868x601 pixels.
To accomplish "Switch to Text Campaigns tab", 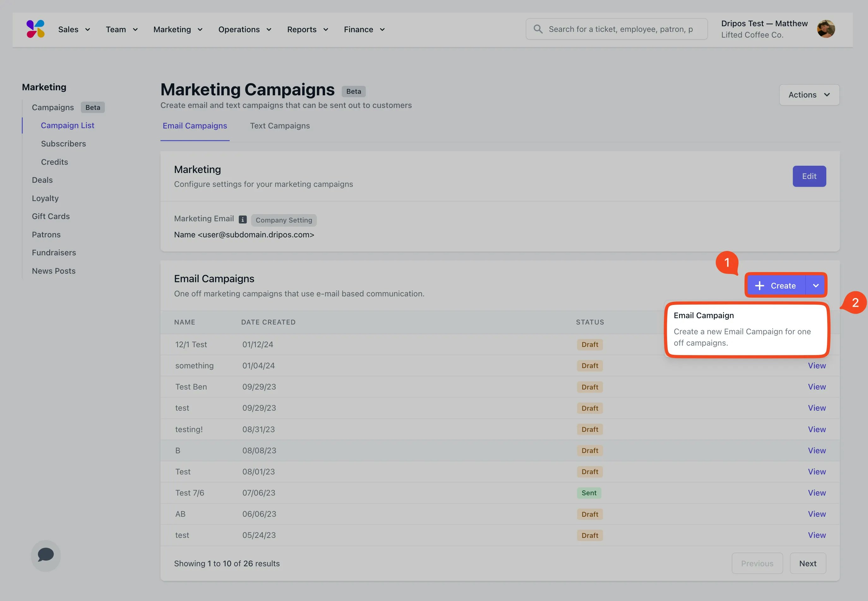I will pyautogui.click(x=280, y=126).
